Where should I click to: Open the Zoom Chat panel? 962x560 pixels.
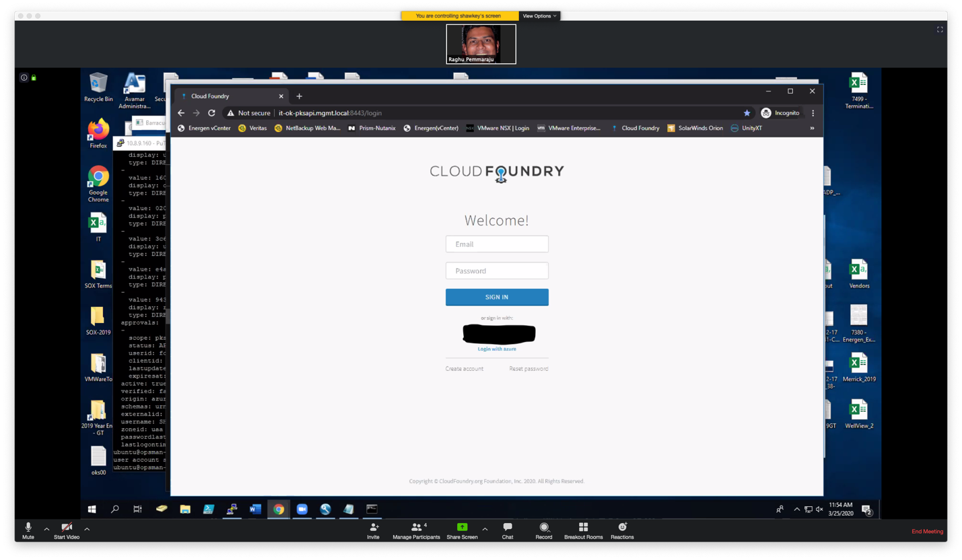508,530
